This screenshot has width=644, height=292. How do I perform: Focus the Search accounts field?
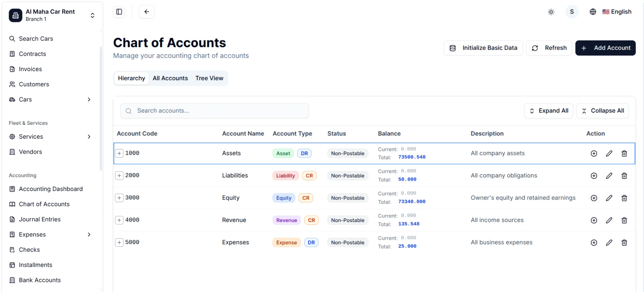tap(214, 111)
